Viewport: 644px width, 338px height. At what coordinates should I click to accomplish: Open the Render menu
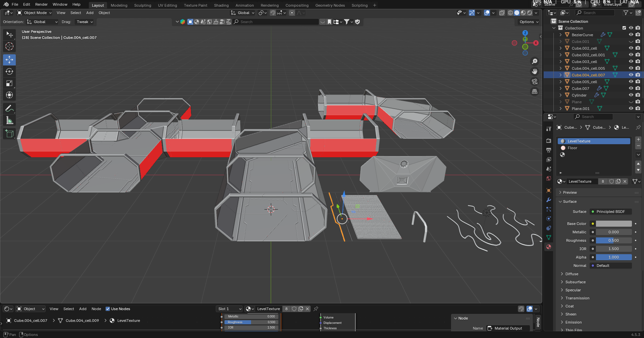pos(41,4)
